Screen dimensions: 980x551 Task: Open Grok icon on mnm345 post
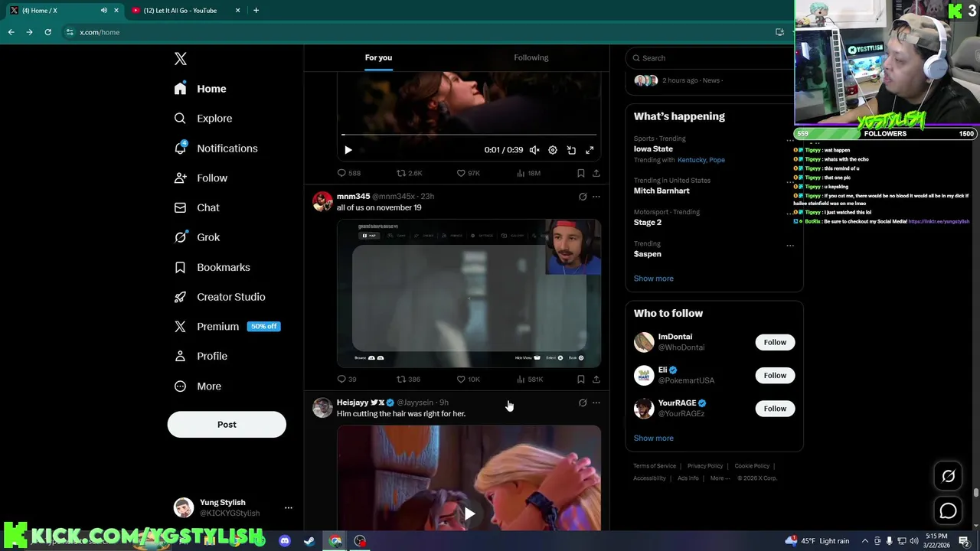[x=583, y=197]
